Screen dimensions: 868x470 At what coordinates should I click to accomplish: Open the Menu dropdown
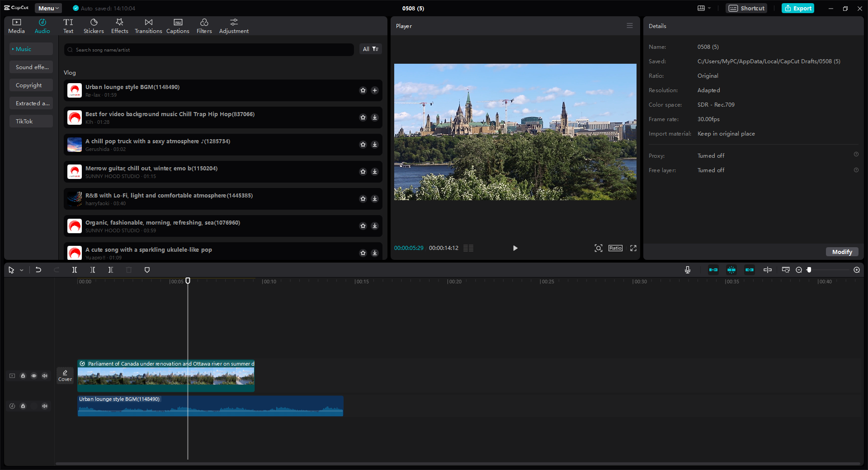tap(47, 8)
